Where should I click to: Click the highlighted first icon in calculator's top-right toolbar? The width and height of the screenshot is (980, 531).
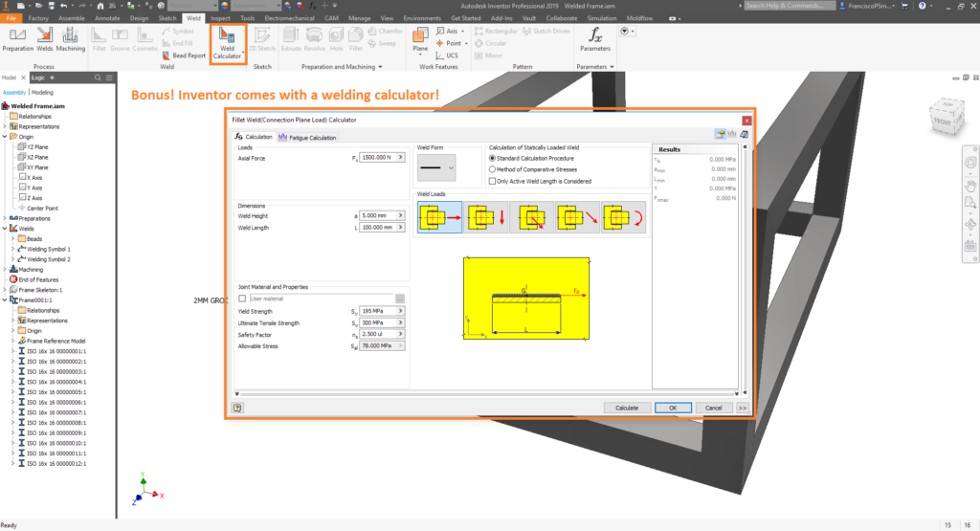[x=720, y=134]
